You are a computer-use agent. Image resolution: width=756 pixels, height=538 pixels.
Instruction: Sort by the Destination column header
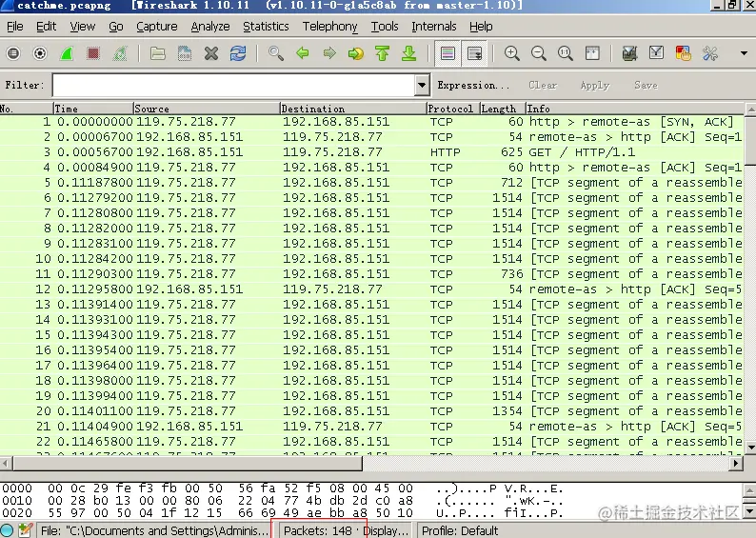tap(353, 109)
